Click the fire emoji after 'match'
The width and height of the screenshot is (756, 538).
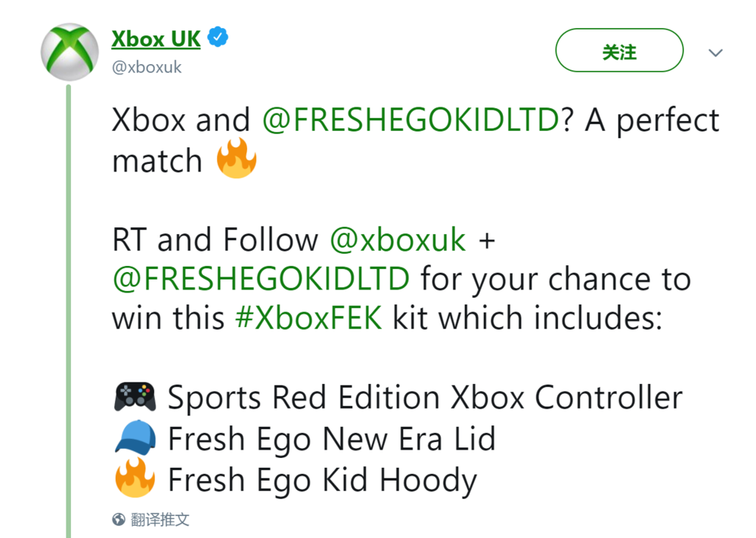pos(237,161)
